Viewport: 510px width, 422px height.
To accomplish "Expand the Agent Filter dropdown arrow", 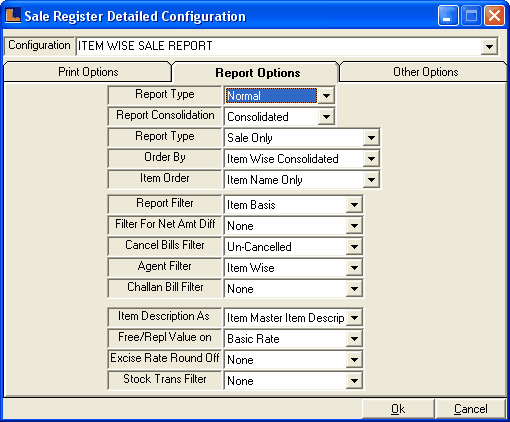I will point(354,268).
